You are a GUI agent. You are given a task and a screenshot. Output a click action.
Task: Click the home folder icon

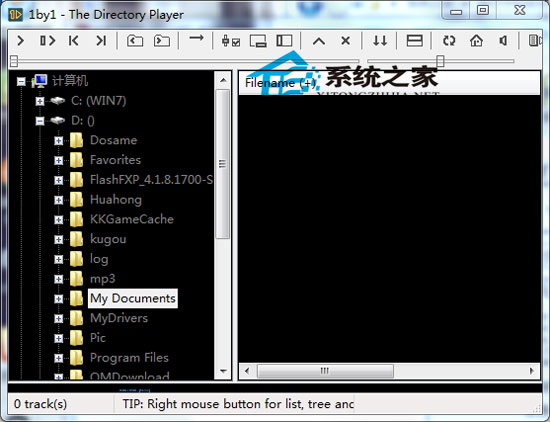click(476, 41)
